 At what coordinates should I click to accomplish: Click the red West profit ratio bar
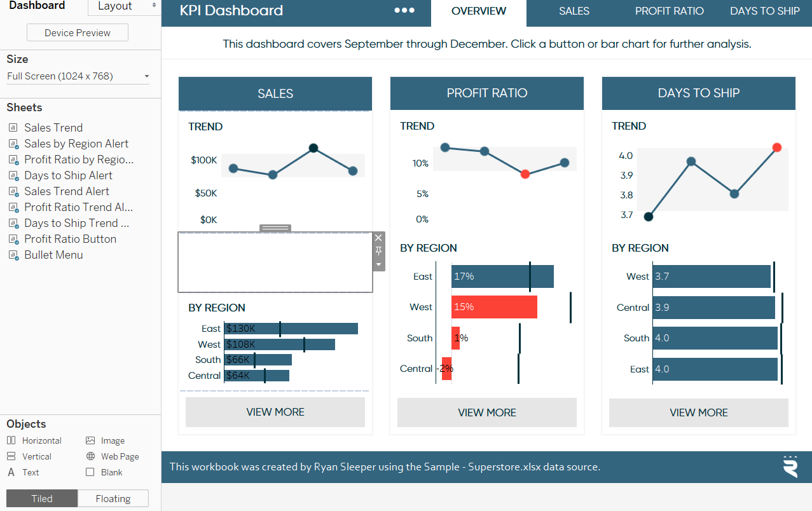point(494,307)
